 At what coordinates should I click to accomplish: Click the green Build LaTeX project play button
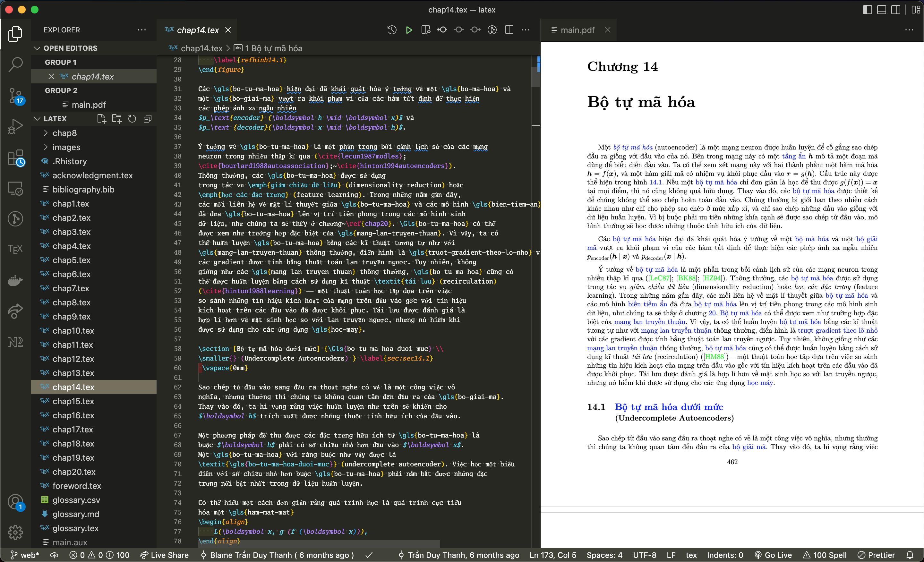(x=409, y=30)
